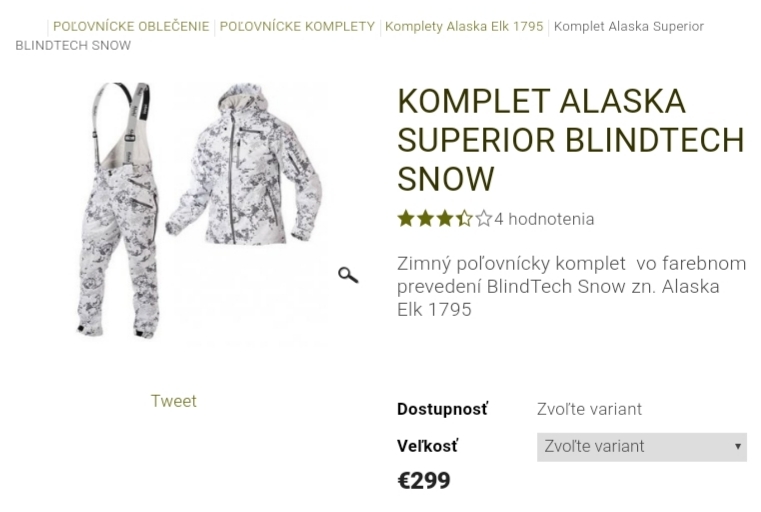Go to POĽOVNÍCKE KOMPLETY breadcrumb

click(x=297, y=26)
